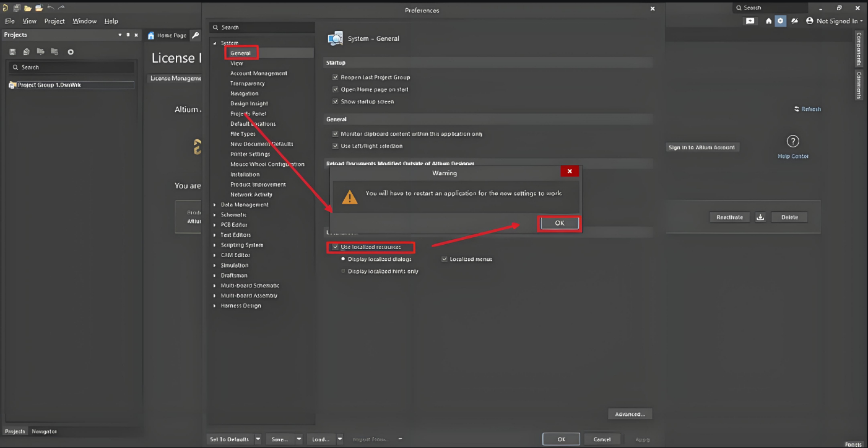Select Mouse Wheel Configuration tree item
Viewport: 868px width, 448px height.
[x=267, y=164]
